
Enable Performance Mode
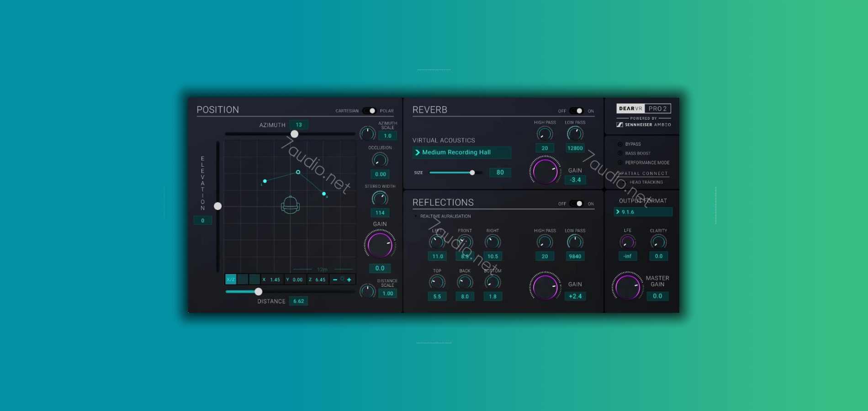pos(620,163)
